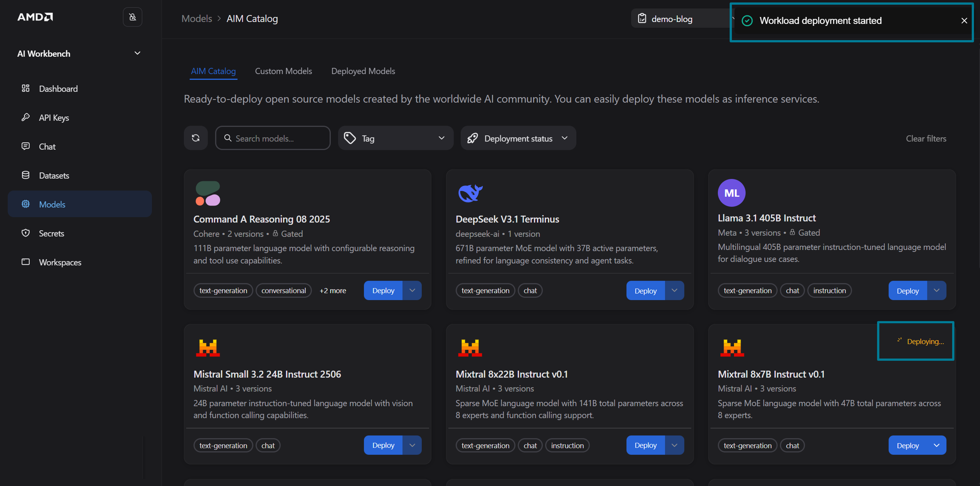Viewport: 980px width, 486px height.
Task: Click the notifications bell-off icon
Action: point(132,17)
